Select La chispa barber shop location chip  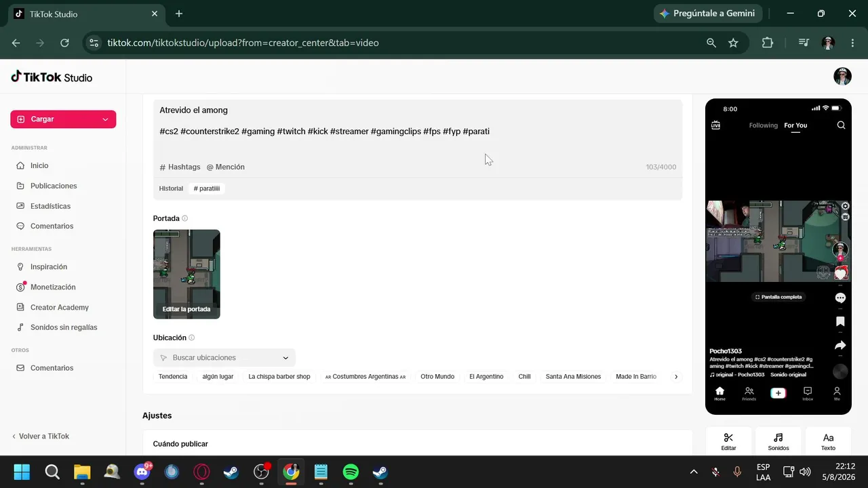(x=279, y=377)
